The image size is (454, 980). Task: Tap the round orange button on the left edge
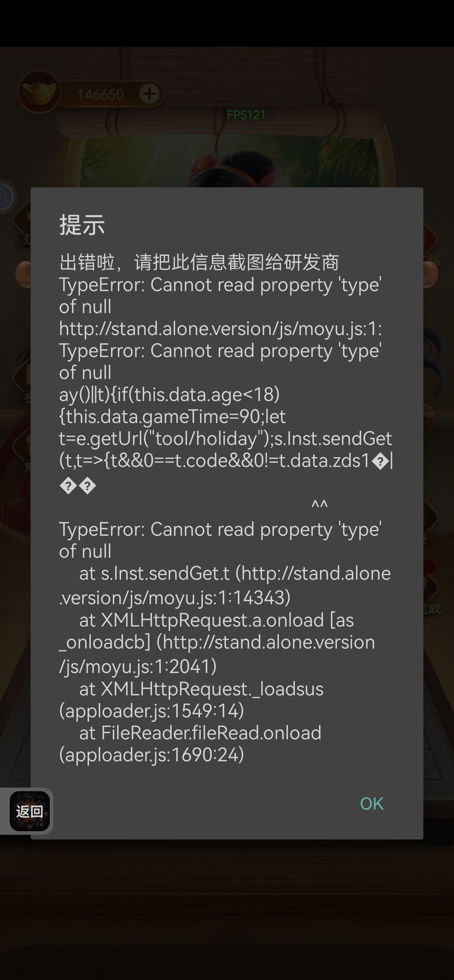tap(23, 274)
